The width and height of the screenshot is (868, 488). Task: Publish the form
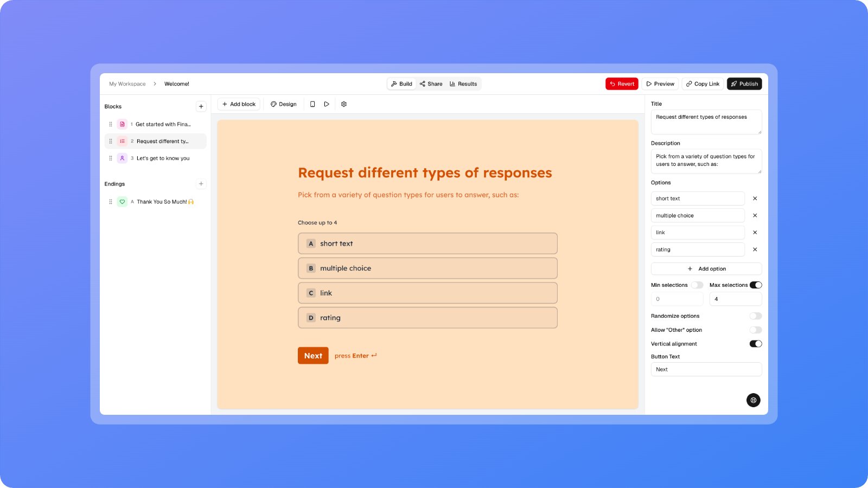pos(744,84)
